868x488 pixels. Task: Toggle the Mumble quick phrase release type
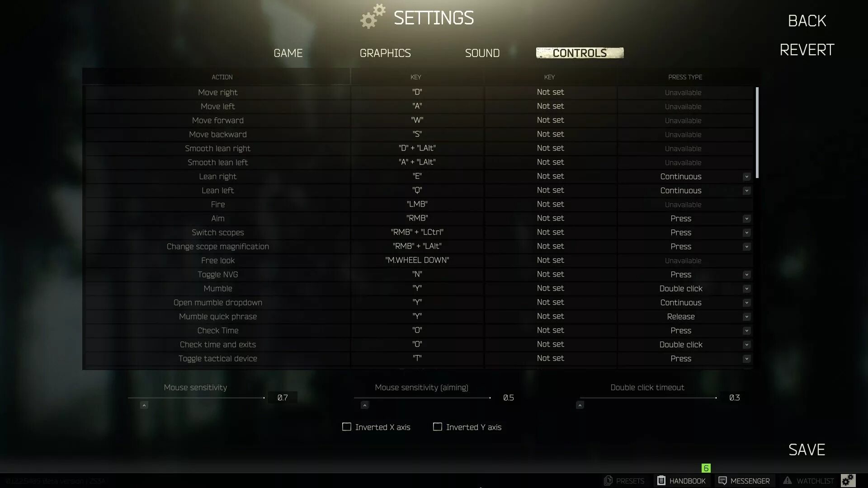click(747, 316)
